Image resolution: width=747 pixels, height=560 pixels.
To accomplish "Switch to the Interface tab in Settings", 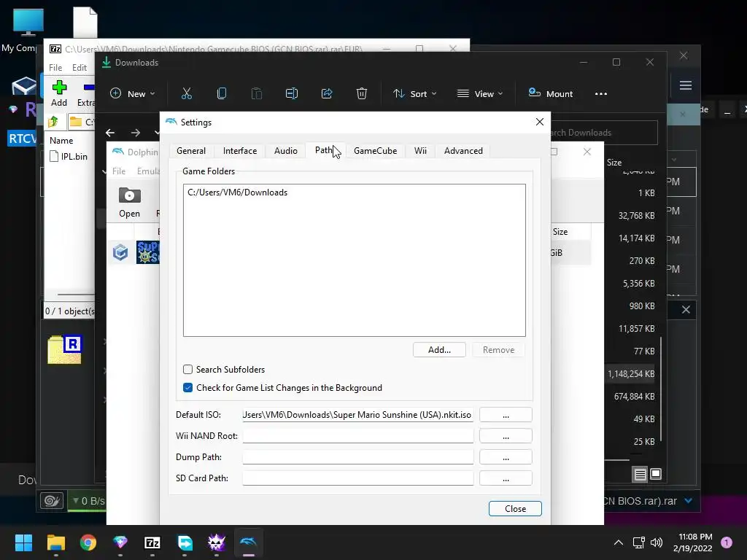I will point(239,150).
